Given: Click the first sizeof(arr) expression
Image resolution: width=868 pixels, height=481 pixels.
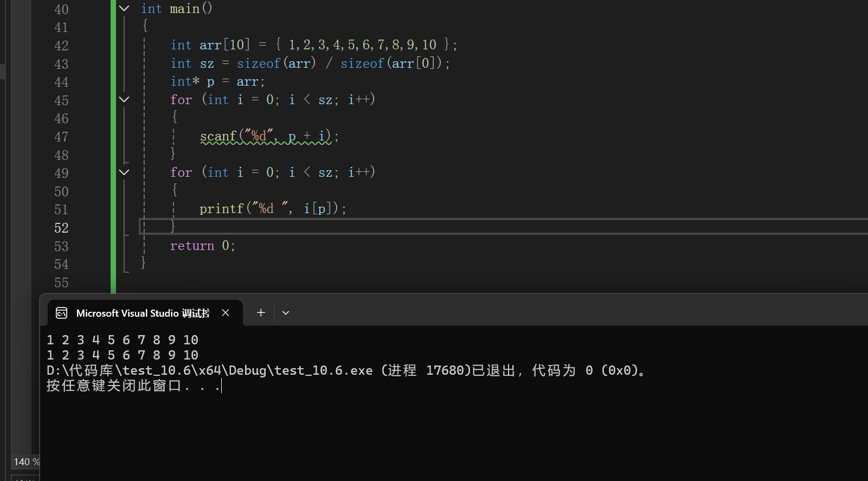Looking at the screenshot, I should [x=277, y=63].
